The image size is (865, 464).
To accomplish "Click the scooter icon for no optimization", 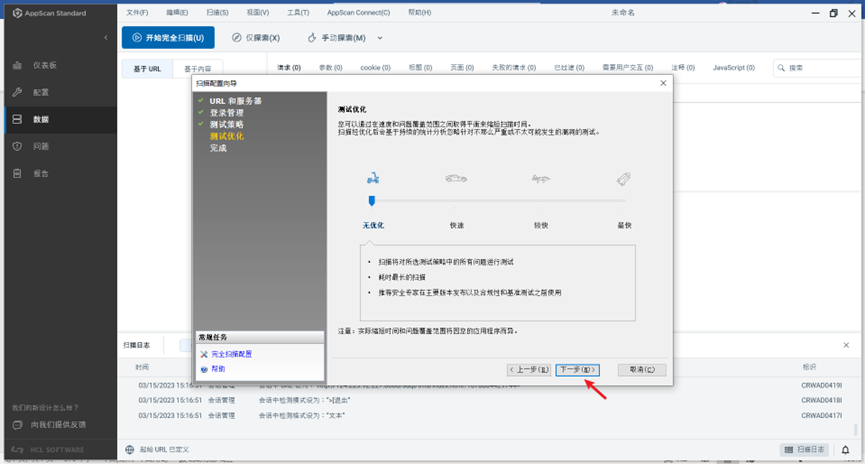I will [373, 178].
